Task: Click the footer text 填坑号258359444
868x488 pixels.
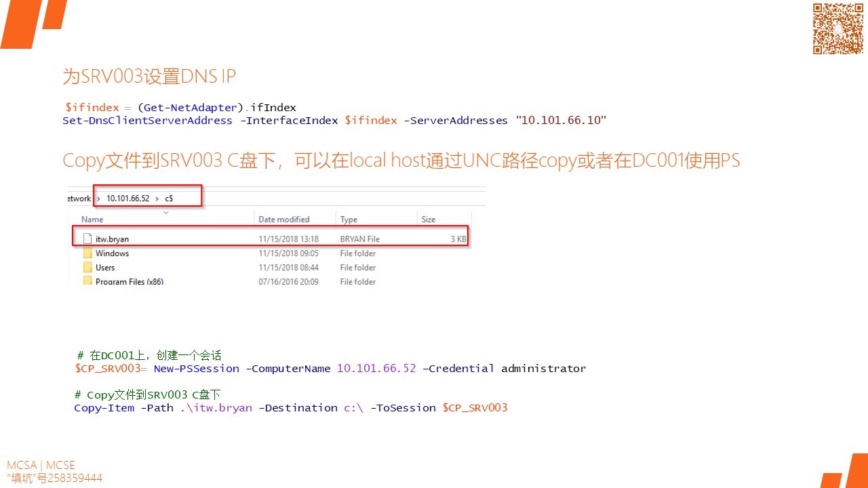Action: (54, 478)
